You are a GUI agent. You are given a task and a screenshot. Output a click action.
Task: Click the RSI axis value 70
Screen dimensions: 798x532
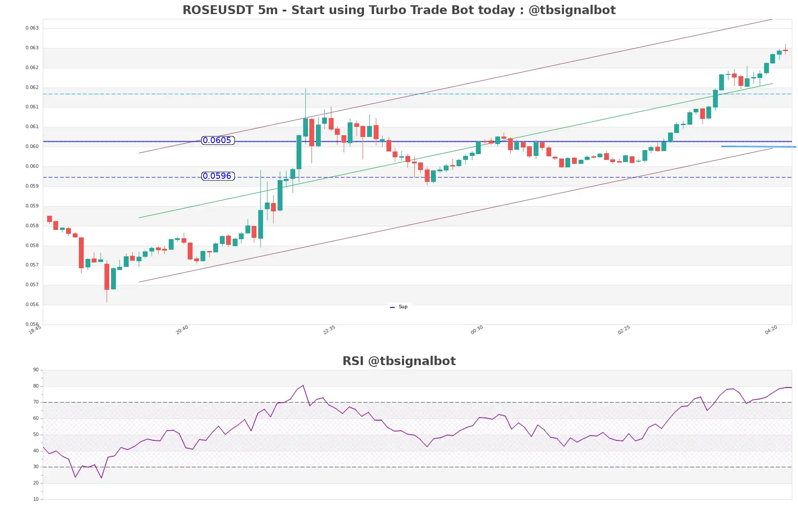point(36,402)
